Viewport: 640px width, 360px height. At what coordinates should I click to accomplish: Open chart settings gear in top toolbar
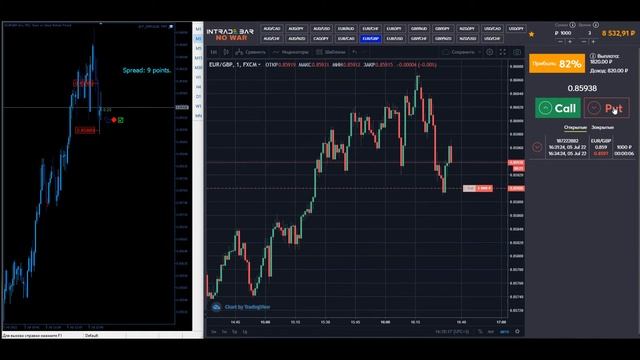tap(489, 52)
